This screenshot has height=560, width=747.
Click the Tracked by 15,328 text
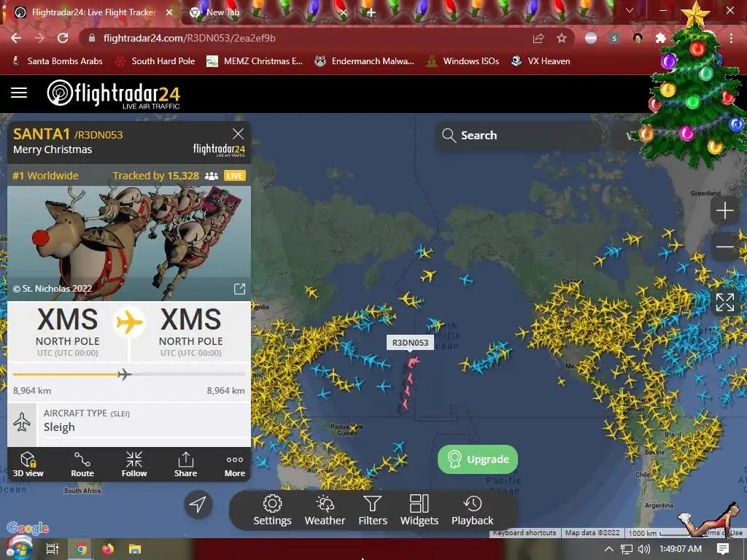pyautogui.click(x=156, y=176)
